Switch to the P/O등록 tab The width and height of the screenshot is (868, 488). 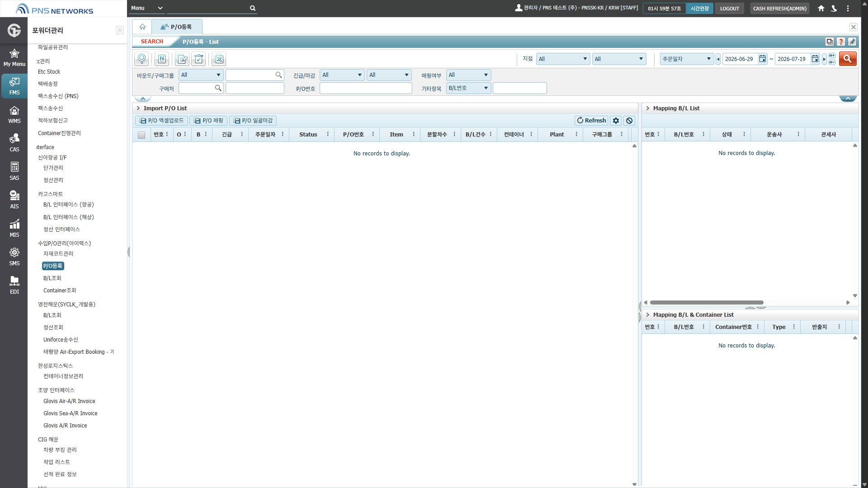(x=177, y=27)
